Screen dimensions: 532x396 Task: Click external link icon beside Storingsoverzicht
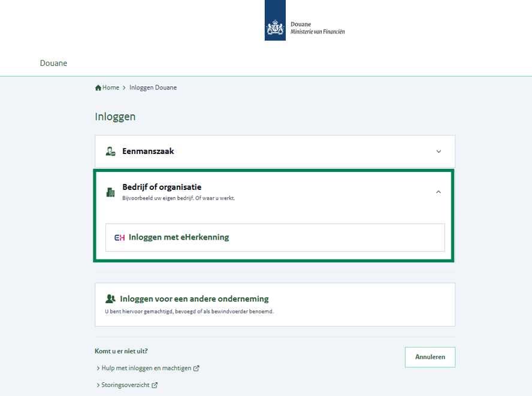point(155,385)
